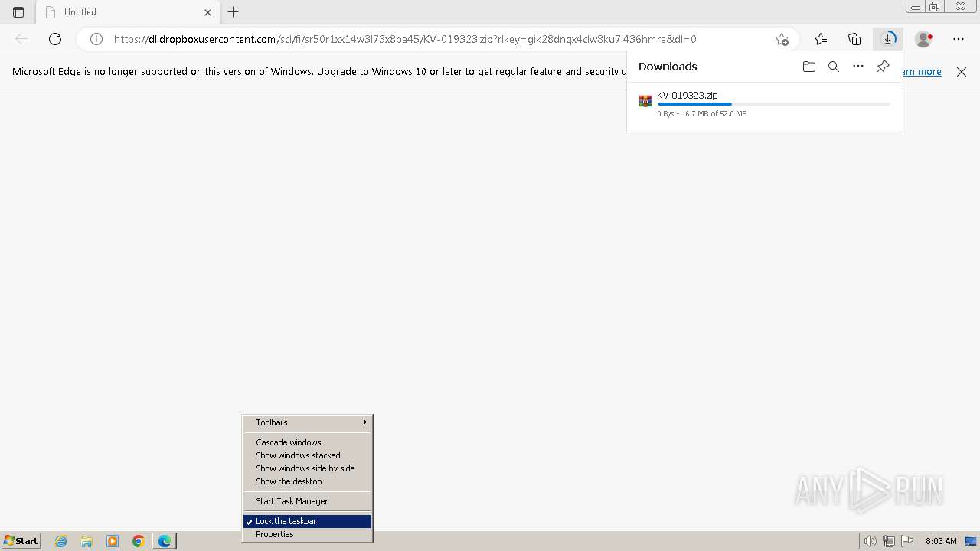Viewport: 980px width, 551px height.
Task: Toggle the Downloads toolbar button
Action: [x=888, y=39]
